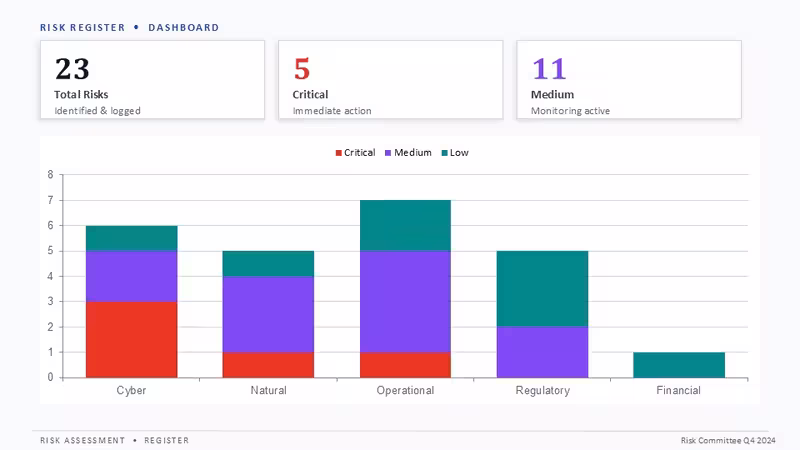Click the purple Medium segment of Operational bar
The image size is (800, 450).
click(x=406, y=302)
